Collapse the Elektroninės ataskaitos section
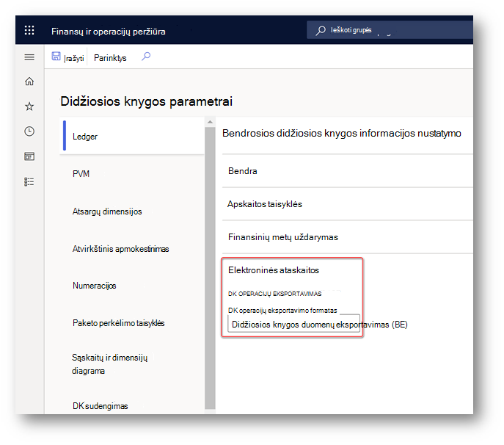Image resolution: width=504 pixels, height=445 pixels. coord(274,270)
